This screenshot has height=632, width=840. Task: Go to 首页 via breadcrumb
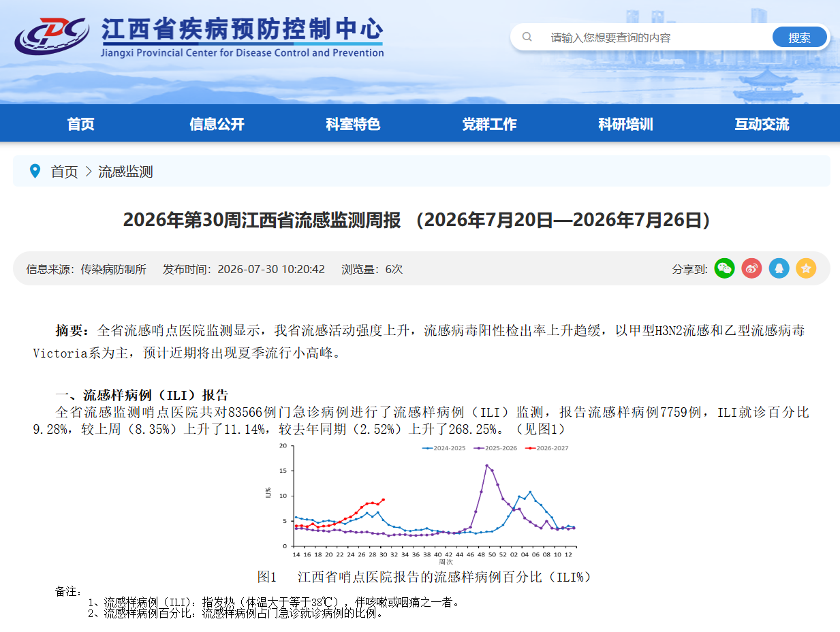65,172
